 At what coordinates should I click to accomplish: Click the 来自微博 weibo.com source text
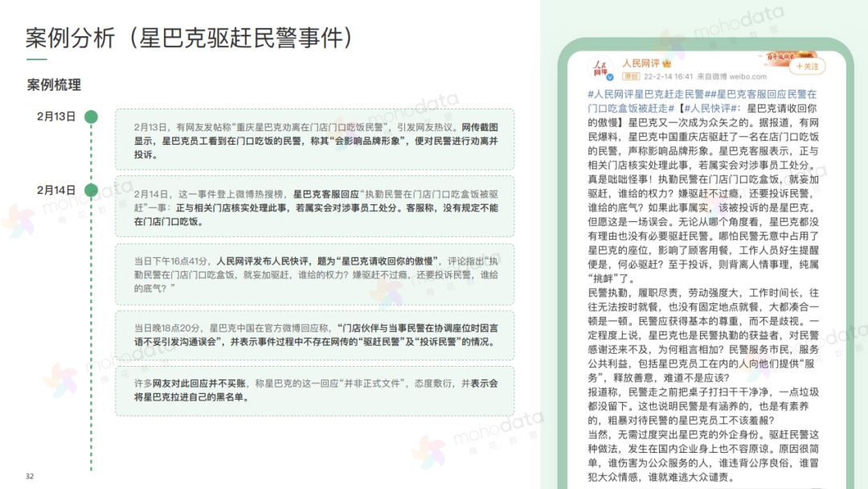click(732, 76)
